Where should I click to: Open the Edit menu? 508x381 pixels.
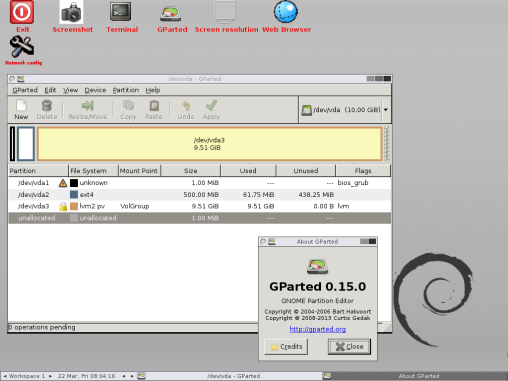tap(50, 90)
